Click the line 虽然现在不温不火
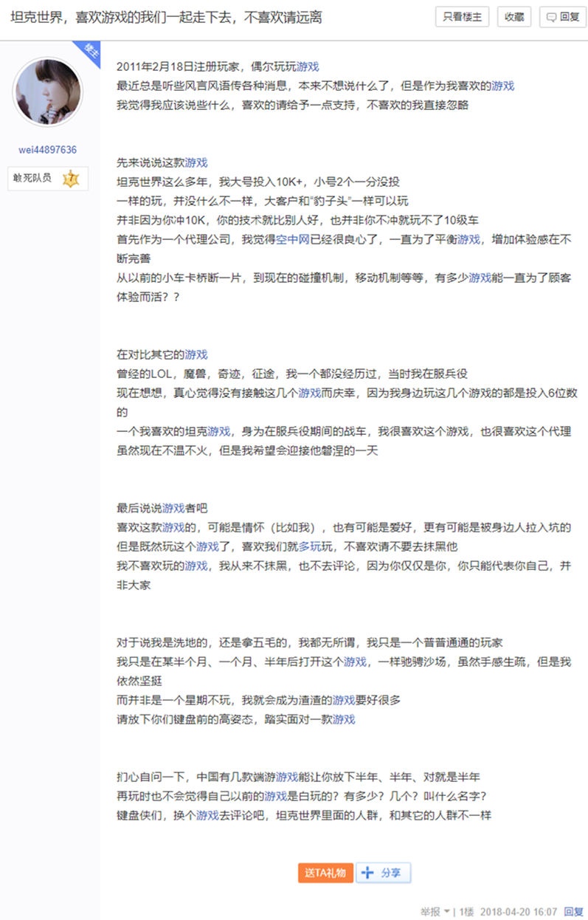The height and width of the screenshot is (920, 588). tap(248, 450)
